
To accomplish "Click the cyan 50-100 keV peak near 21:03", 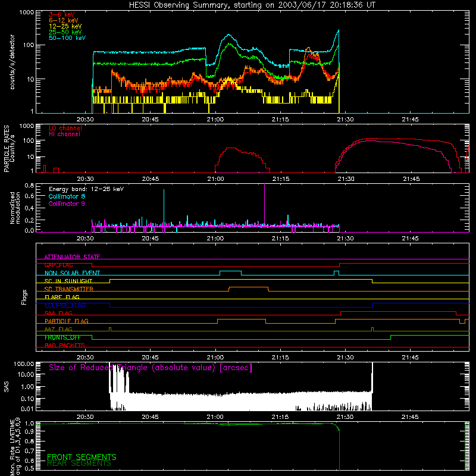I will 228,35.
